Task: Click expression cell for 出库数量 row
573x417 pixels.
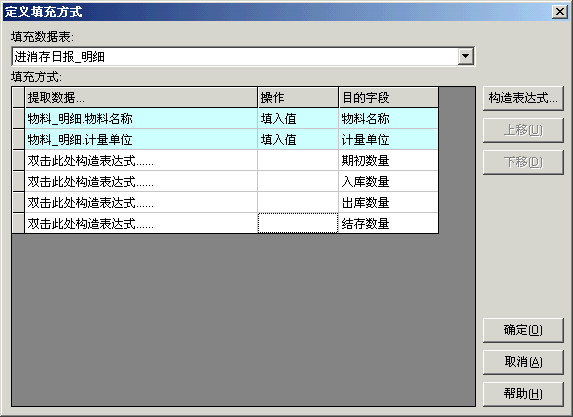Action: 141,202
